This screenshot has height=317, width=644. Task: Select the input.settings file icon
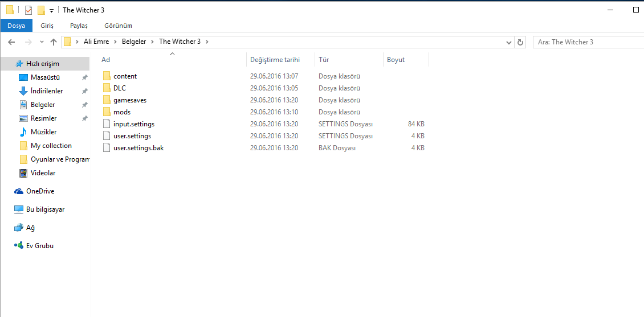[x=107, y=124]
